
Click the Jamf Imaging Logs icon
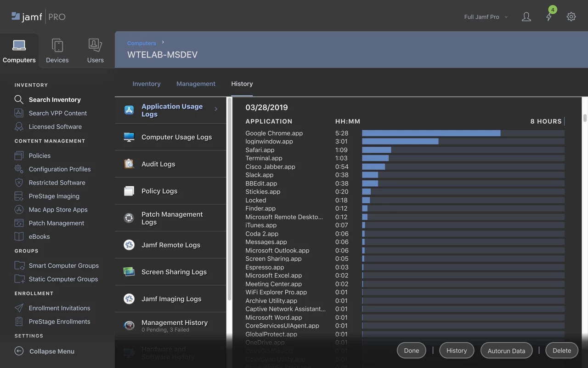(x=129, y=299)
